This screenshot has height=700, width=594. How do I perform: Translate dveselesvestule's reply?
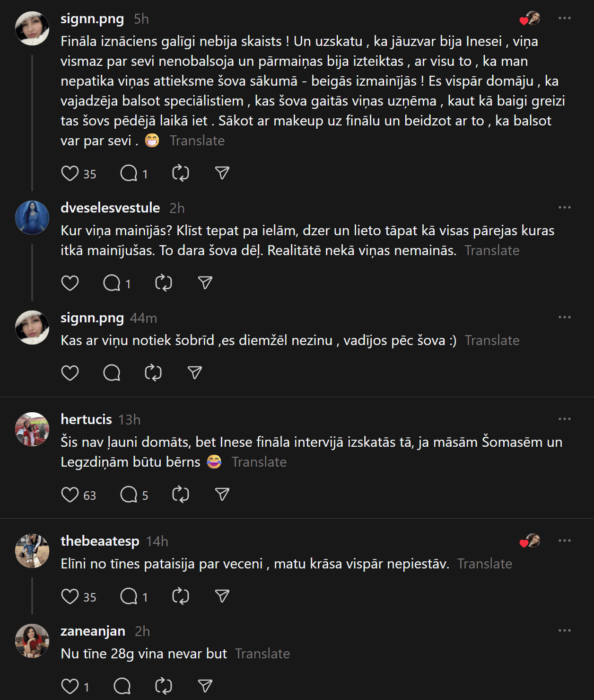[492, 250]
